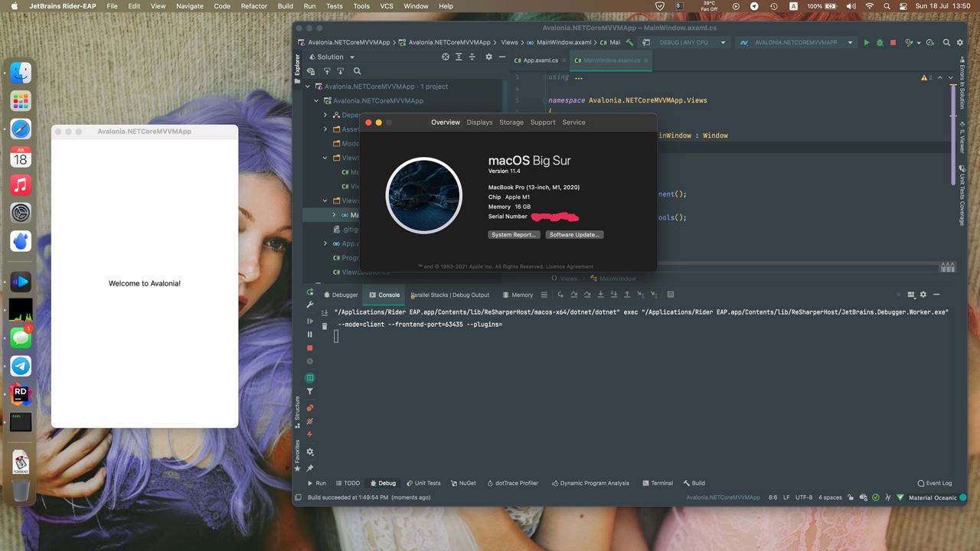The width and height of the screenshot is (980, 551).
Task: Open the Navigate menu
Action: point(190,6)
